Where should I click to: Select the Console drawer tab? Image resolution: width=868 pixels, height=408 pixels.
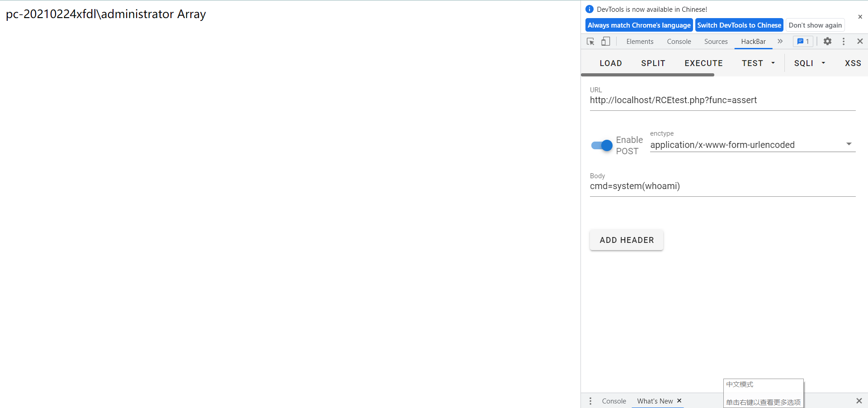coord(614,401)
